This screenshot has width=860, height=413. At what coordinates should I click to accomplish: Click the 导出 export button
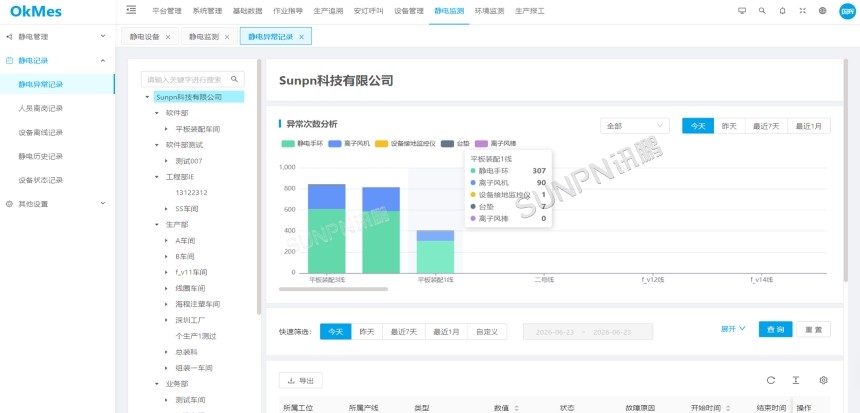(301, 380)
